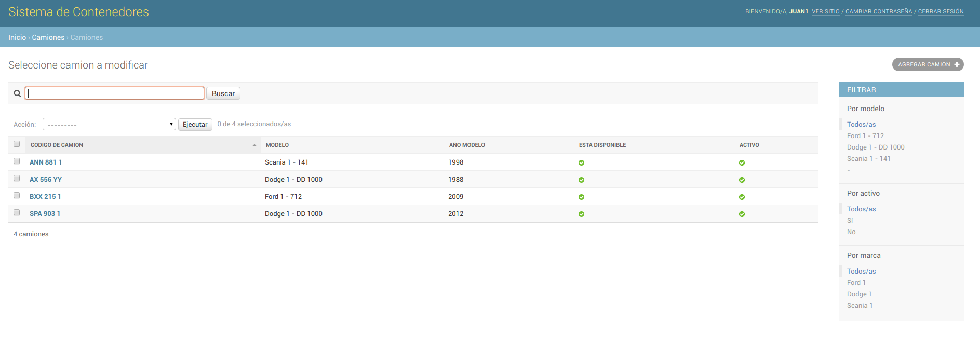The width and height of the screenshot is (980, 339).
Task: Check the box for BXX 215 1
Action: pyautogui.click(x=17, y=195)
